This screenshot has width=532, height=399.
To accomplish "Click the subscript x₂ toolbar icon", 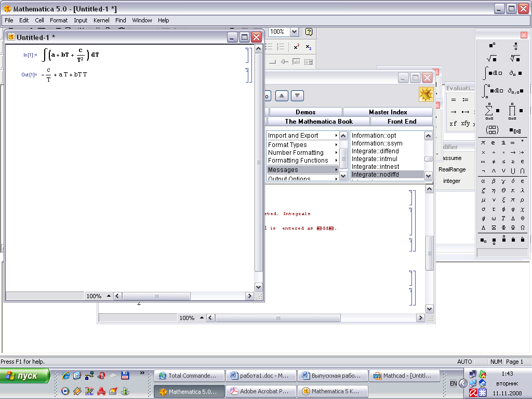I will (309, 47).
